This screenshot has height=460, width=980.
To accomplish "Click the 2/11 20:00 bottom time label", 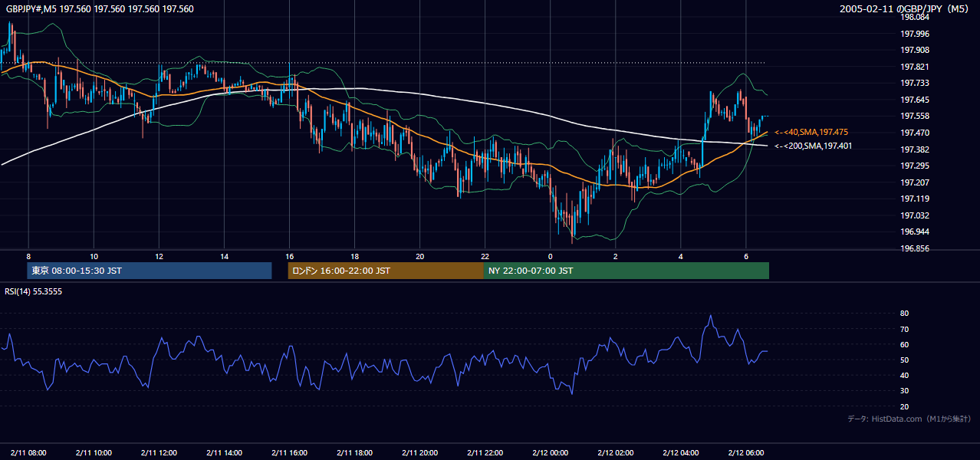I will [419, 453].
